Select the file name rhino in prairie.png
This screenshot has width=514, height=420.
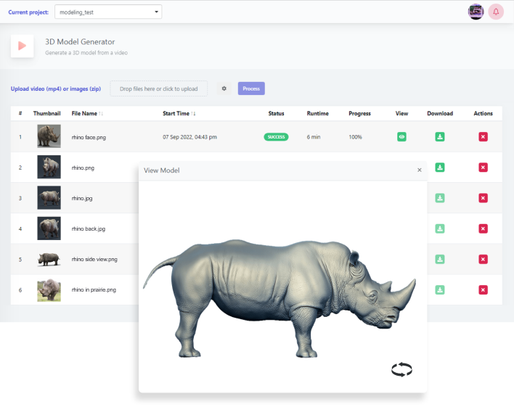(94, 289)
